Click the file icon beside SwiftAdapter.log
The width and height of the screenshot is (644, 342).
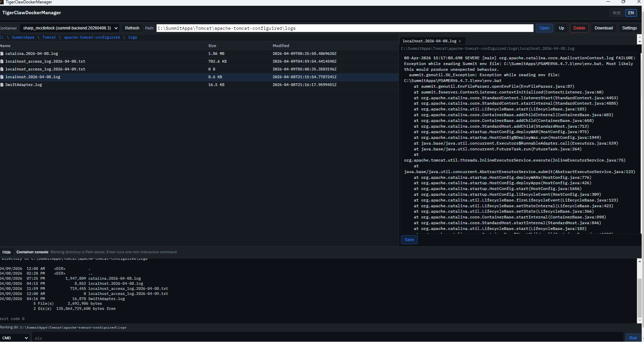(2, 85)
